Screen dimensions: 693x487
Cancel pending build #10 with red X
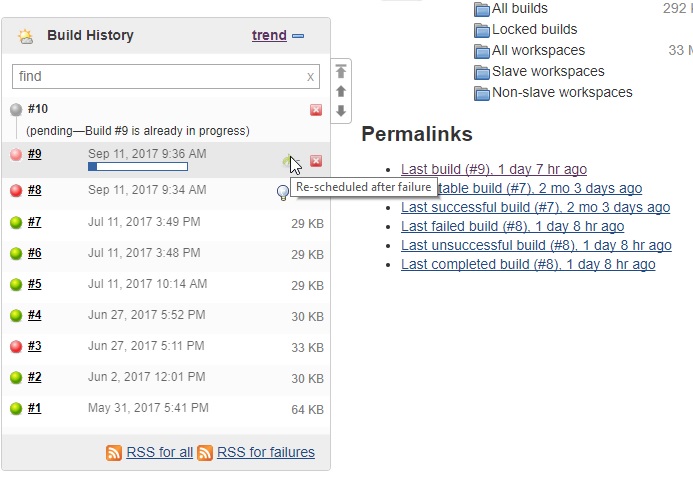coord(316,110)
